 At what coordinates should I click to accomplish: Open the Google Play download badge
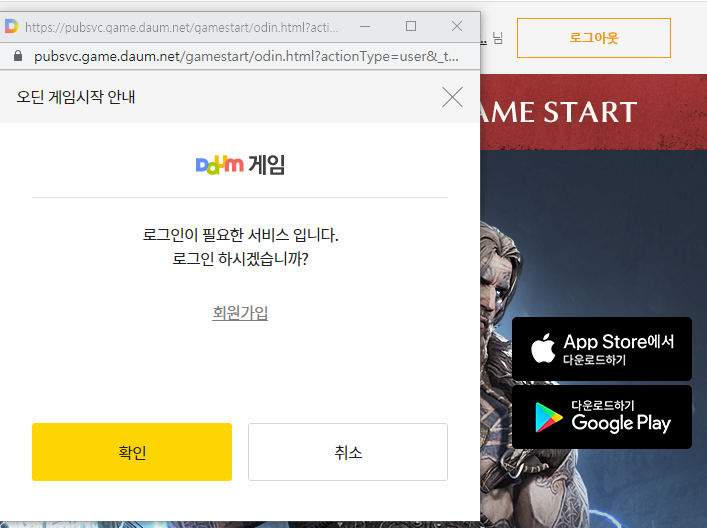[x=601, y=417]
